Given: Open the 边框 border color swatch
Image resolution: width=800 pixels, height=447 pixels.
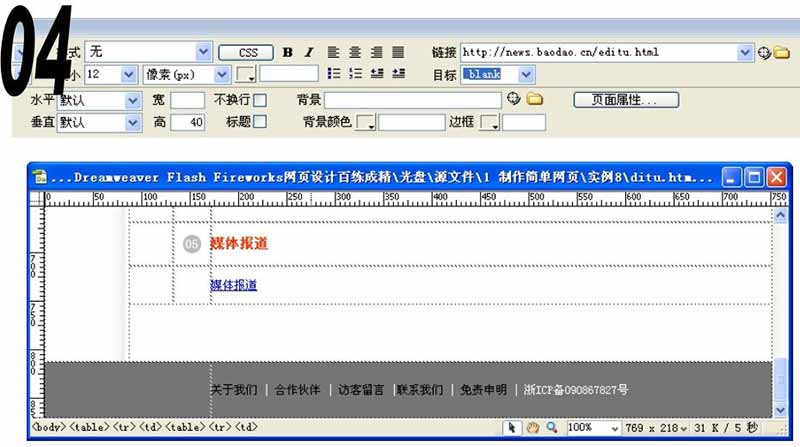Looking at the screenshot, I should 490,122.
